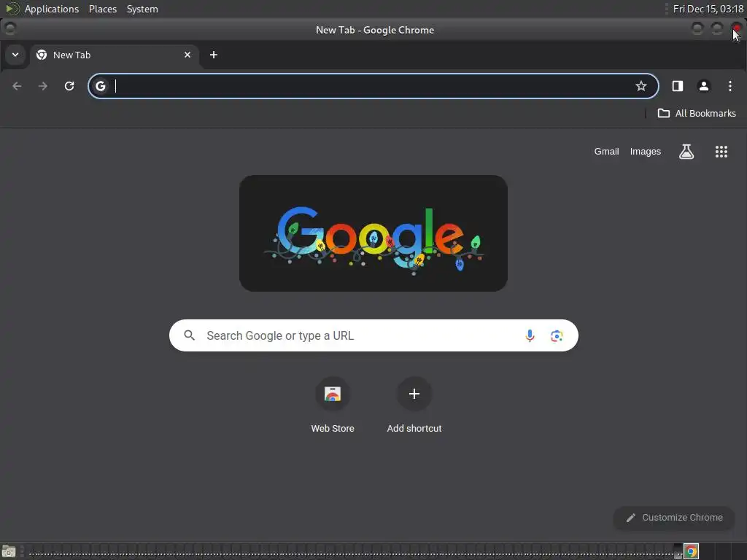Viewport: 747px width, 560px height.
Task: Open the Places menu
Action: tap(102, 9)
